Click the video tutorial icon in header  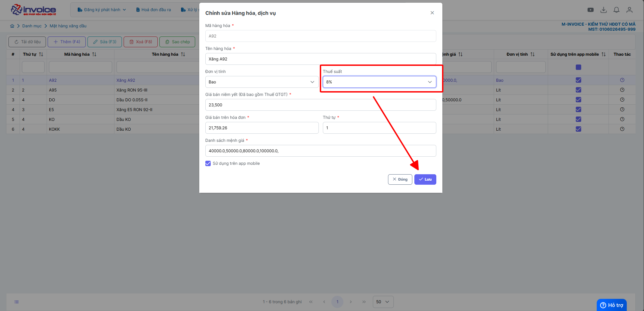coord(590,10)
